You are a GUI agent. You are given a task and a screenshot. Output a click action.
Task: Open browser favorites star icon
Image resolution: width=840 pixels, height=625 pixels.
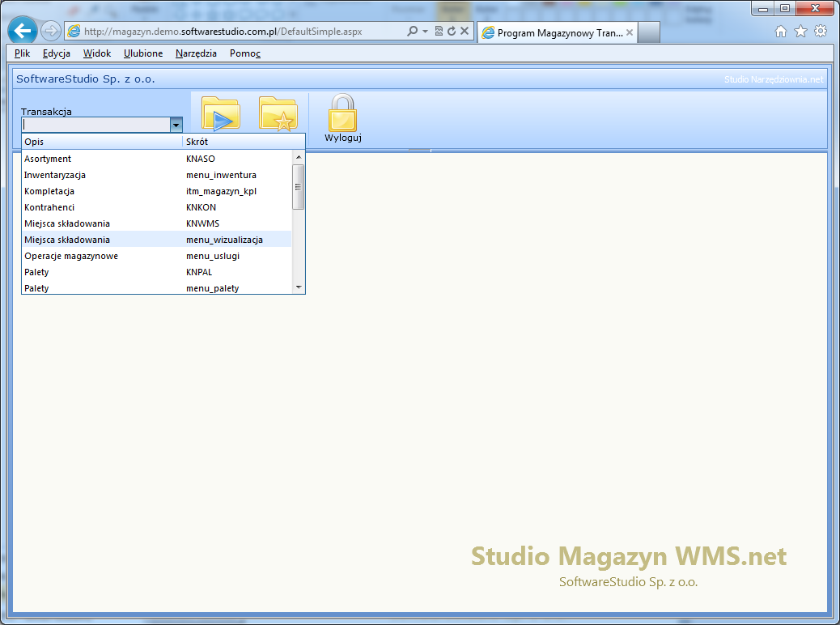click(x=800, y=32)
